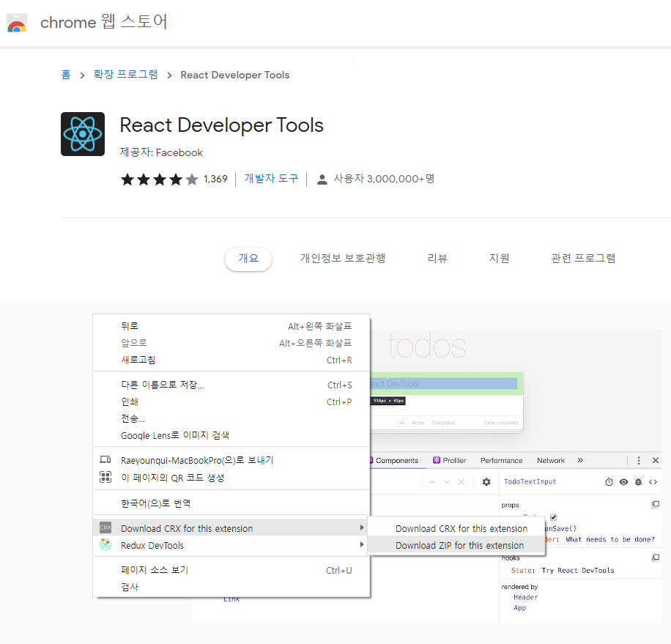Click the App link under rendered by
Image resolution: width=671 pixels, height=644 pixels.
(x=519, y=607)
